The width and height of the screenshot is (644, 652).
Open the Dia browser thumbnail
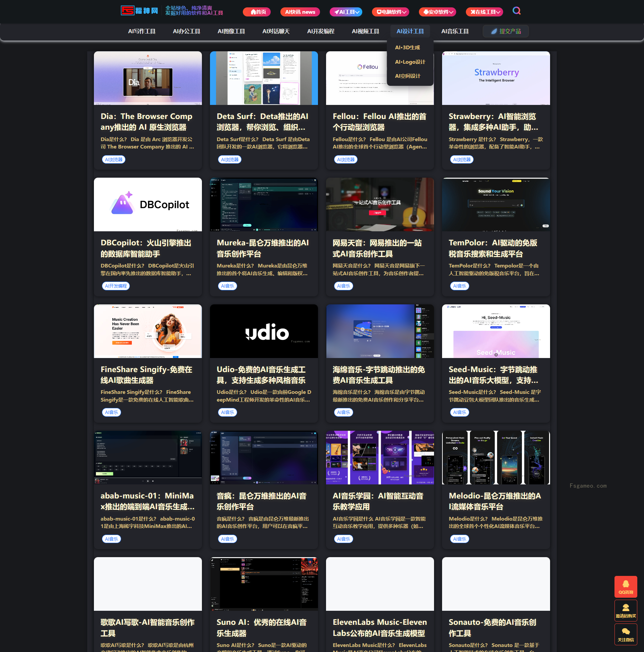coord(148,78)
